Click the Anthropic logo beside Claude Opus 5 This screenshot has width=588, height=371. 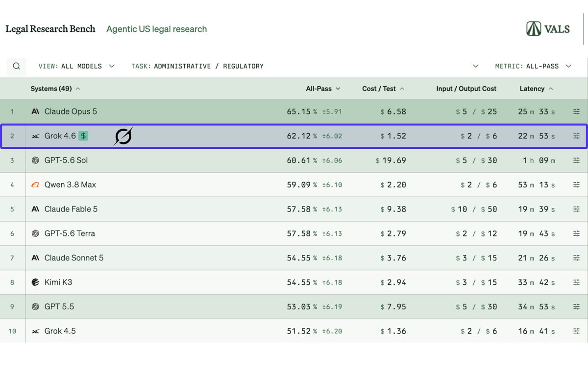coord(35,112)
